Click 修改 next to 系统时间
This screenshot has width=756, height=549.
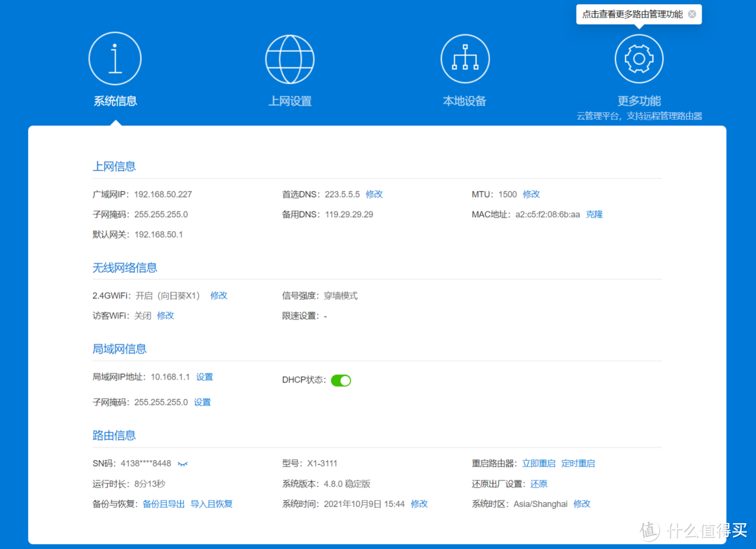(419, 503)
